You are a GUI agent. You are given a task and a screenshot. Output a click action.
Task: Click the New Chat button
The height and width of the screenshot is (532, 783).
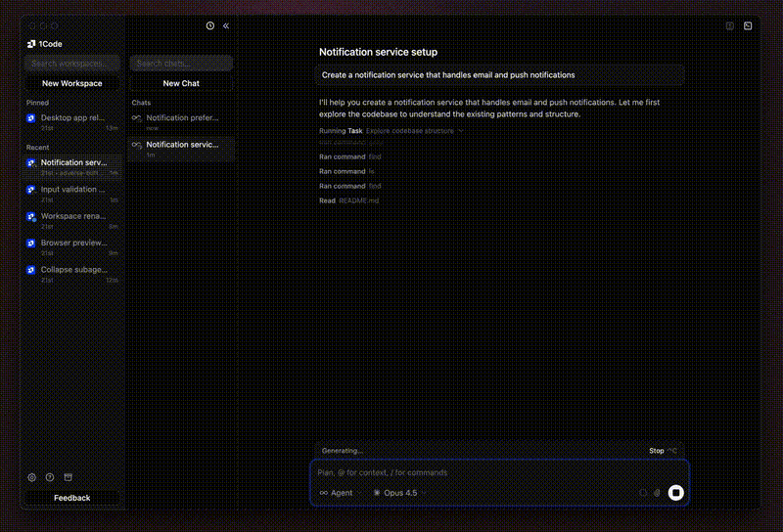click(x=181, y=83)
